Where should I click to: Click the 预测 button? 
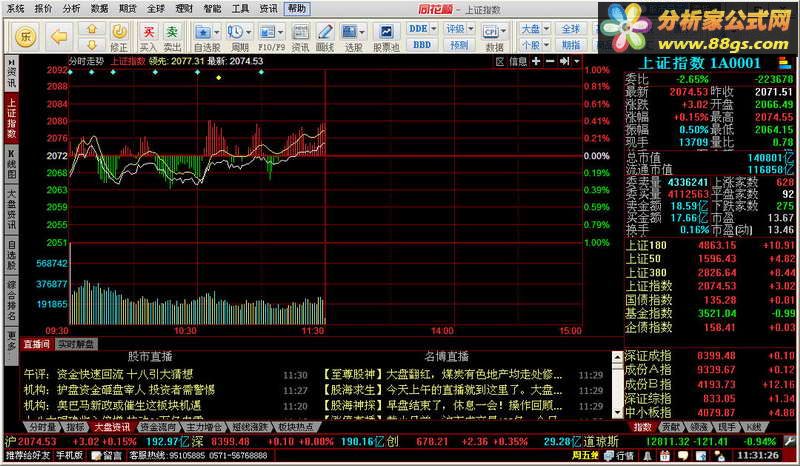(x=459, y=45)
